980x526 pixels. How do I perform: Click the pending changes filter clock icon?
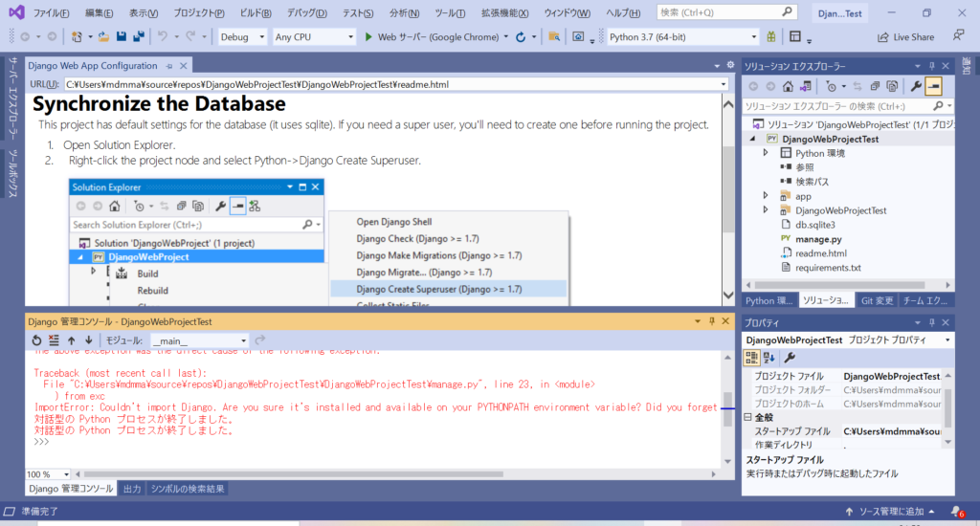click(x=831, y=86)
